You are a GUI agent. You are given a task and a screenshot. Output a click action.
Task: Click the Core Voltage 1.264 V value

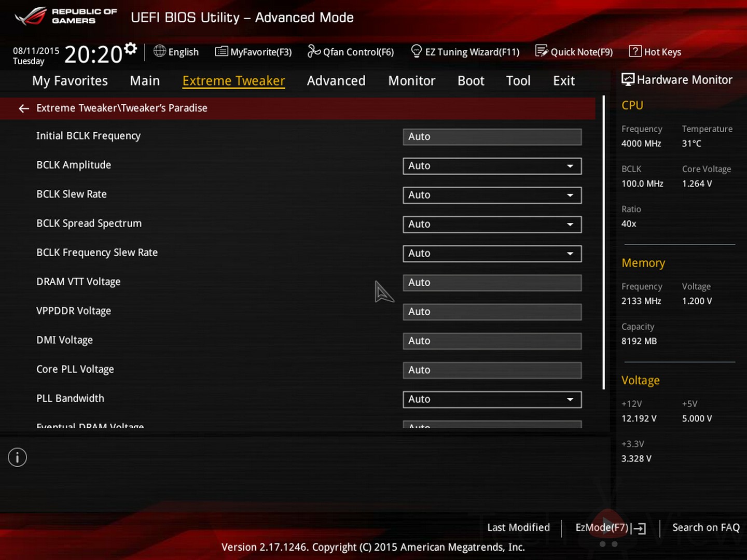(x=697, y=184)
